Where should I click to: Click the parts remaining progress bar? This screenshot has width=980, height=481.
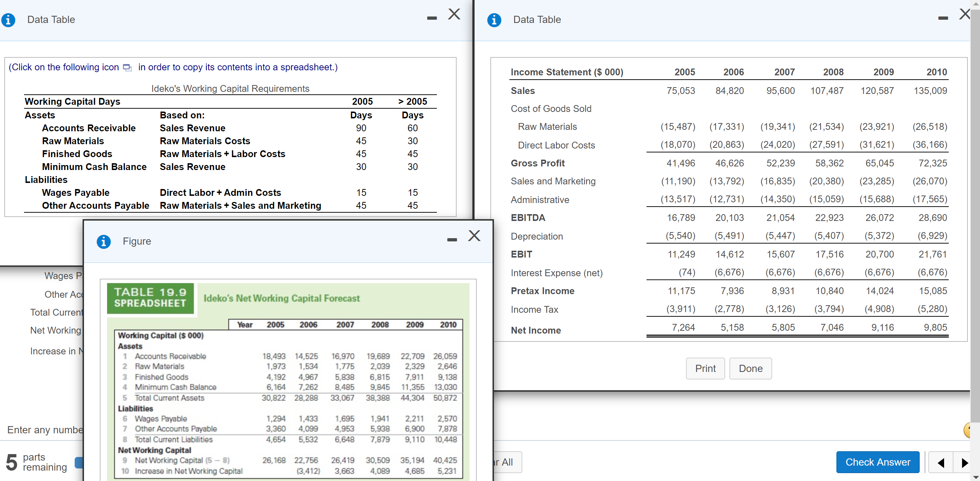point(79,462)
